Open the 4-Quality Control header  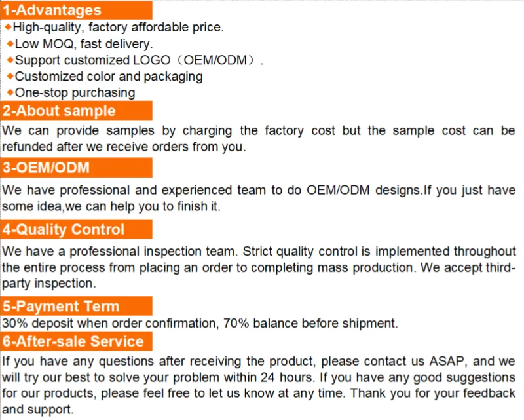(77, 229)
